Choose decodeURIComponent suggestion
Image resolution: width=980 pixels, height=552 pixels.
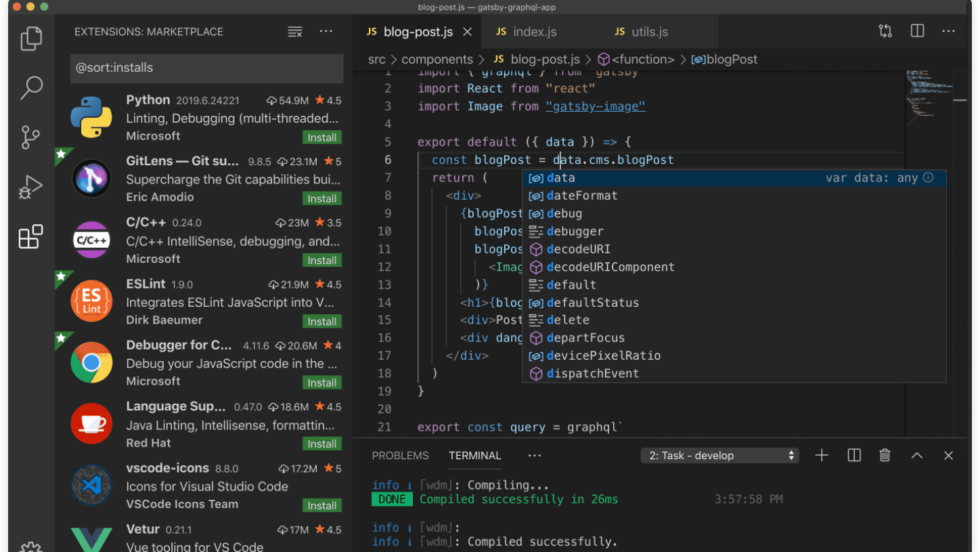[x=734, y=267]
